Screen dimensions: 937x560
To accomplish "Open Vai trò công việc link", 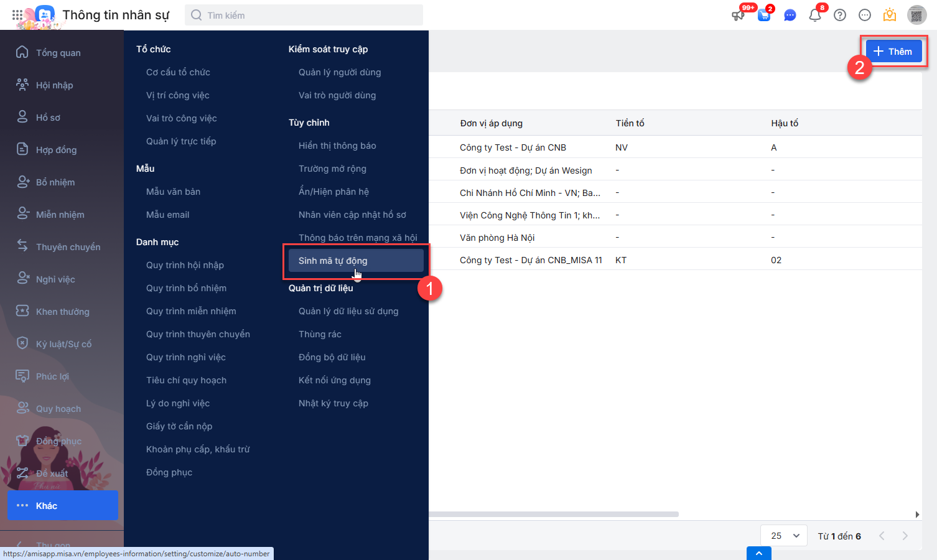I will click(x=182, y=118).
